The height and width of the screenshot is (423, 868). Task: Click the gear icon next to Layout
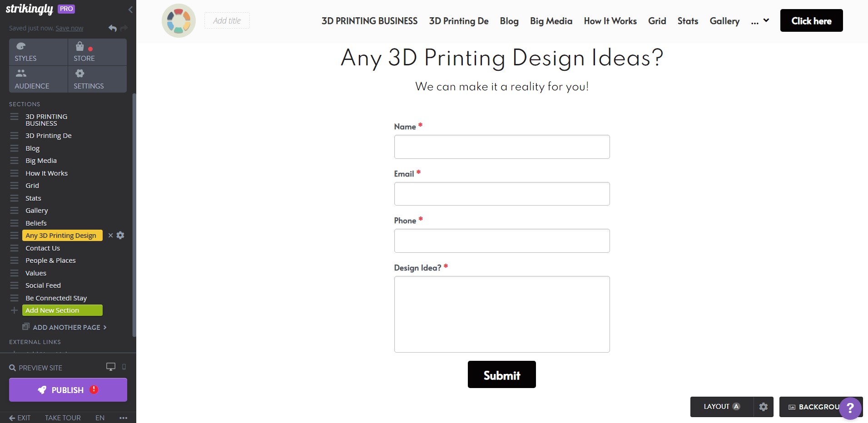[x=763, y=407]
